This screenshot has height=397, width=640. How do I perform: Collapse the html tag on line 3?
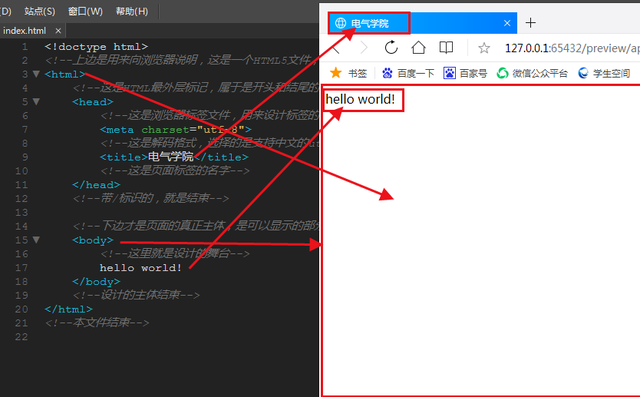click(36, 74)
